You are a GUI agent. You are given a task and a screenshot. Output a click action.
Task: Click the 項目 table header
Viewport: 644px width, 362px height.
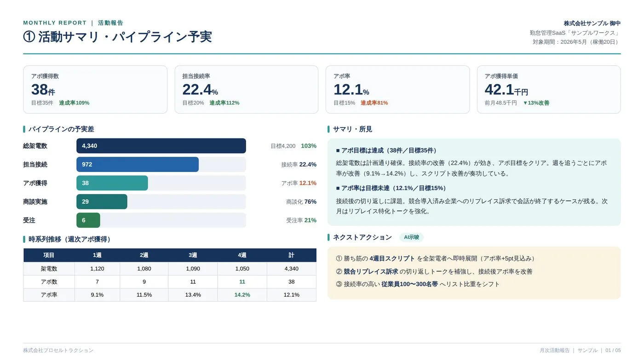point(49,255)
